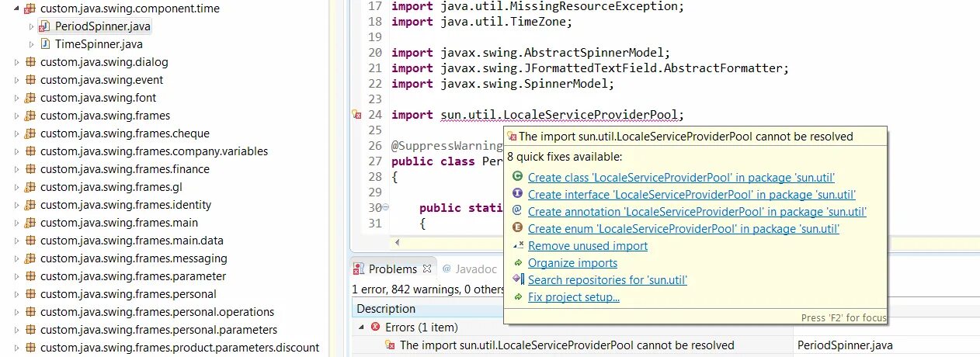The image size is (980, 357).
Task: Click Create enum 'LocaleServiceProviderPool' quick fix
Action: click(x=683, y=228)
